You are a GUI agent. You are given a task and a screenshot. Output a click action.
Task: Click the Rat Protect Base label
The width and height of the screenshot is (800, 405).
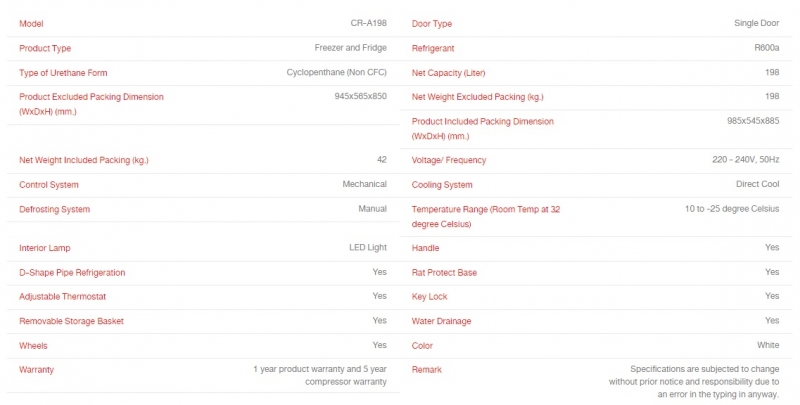click(x=444, y=272)
